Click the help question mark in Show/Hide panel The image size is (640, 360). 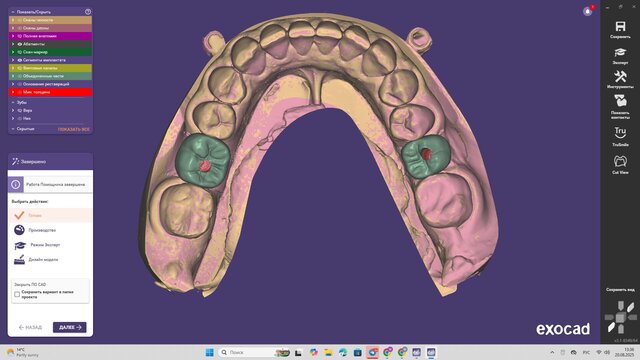88,12
